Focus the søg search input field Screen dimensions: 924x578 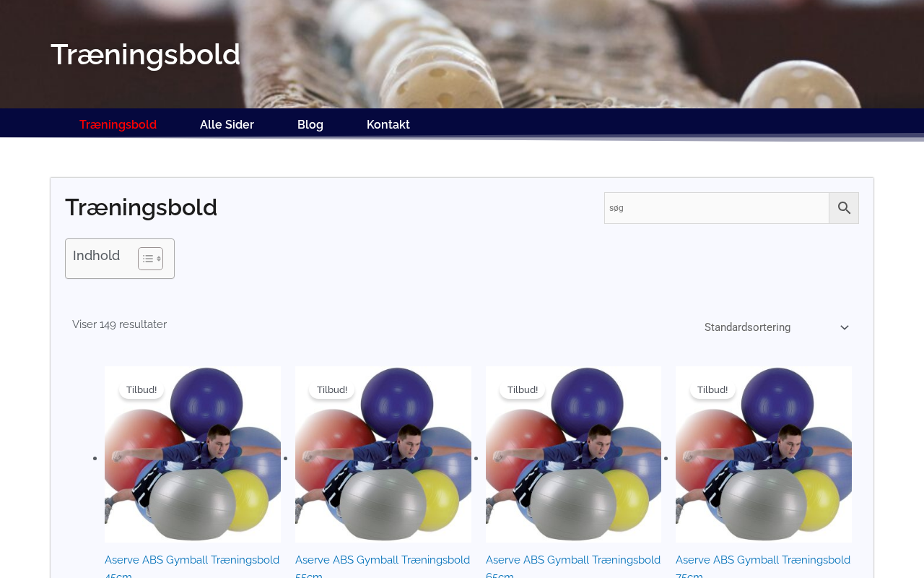[x=717, y=208]
